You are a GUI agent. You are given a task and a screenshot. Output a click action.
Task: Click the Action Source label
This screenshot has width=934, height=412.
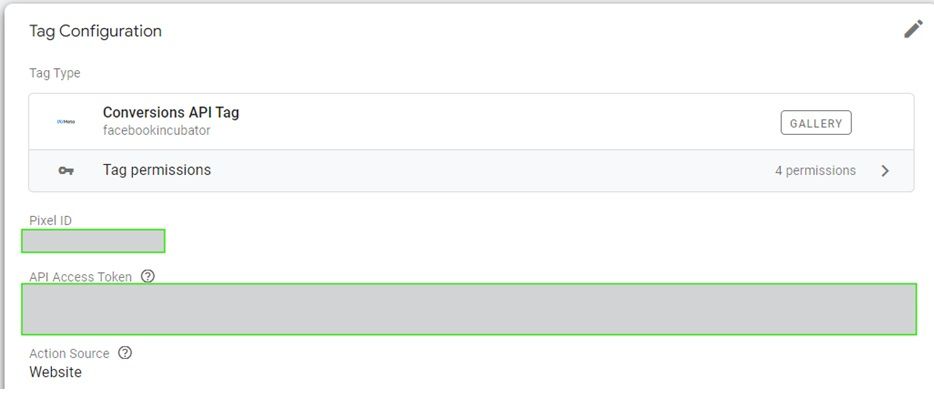[x=69, y=353]
